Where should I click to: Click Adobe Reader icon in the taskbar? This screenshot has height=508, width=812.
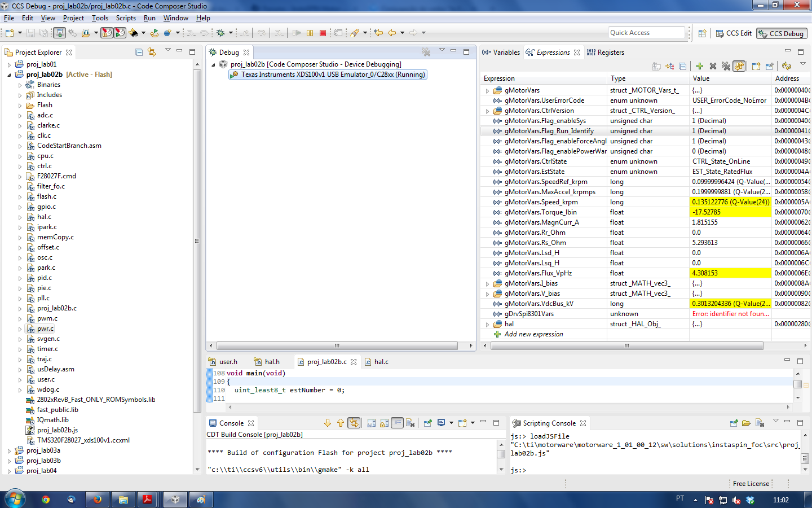click(148, 500)
